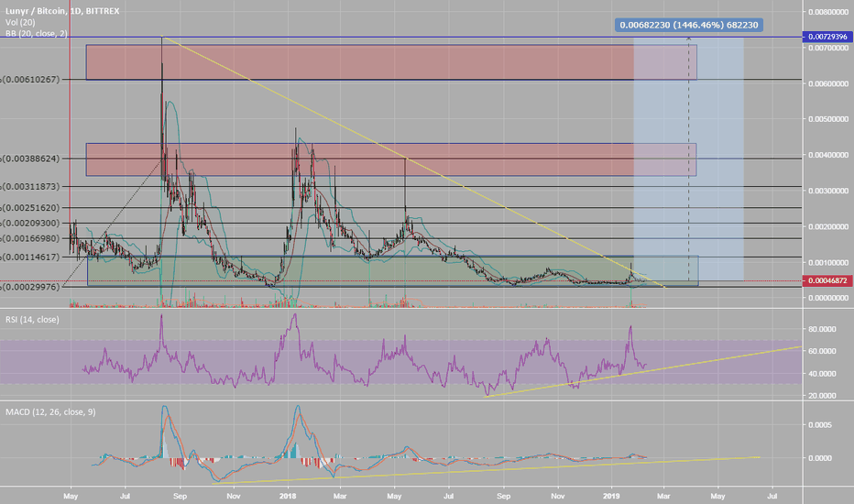
Task: Click the RSI 20.0000 scale value
Action: [x=823, y=396]
